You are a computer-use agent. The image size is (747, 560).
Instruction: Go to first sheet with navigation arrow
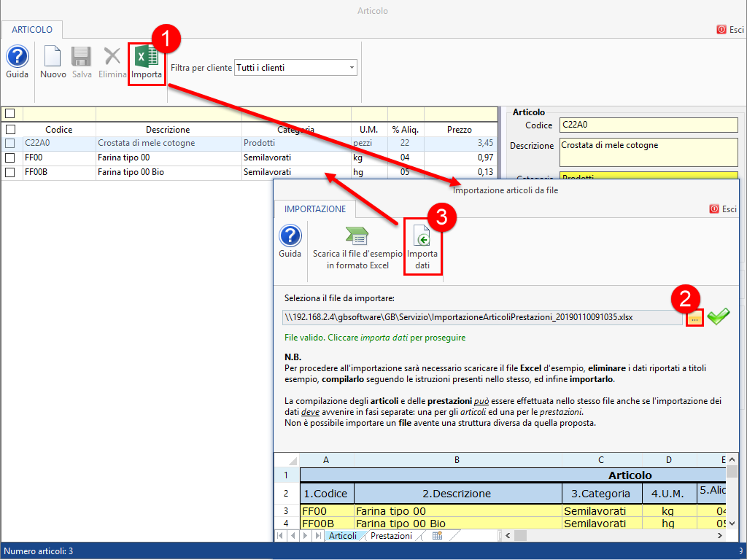pyautogui.click(x=280, y=536)
